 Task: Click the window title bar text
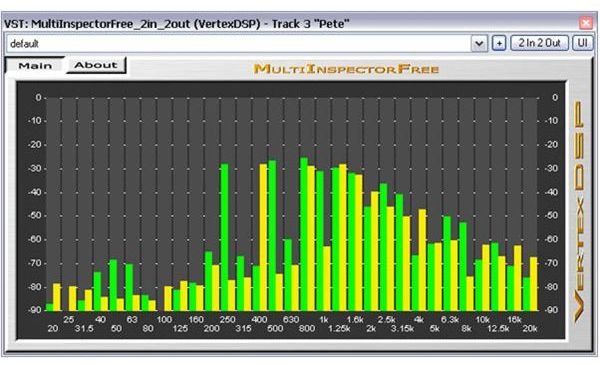point(176,24)
